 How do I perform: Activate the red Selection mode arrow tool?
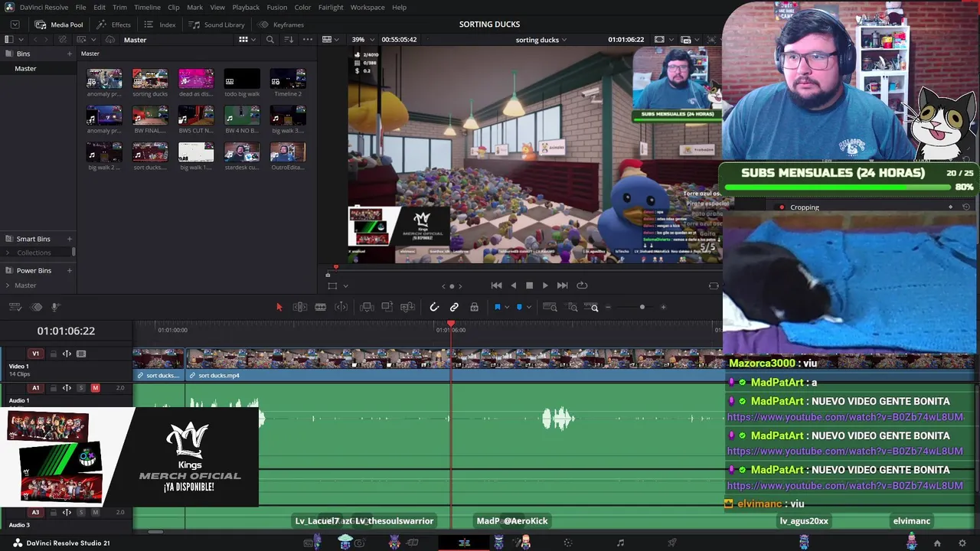tap(279, 307)
